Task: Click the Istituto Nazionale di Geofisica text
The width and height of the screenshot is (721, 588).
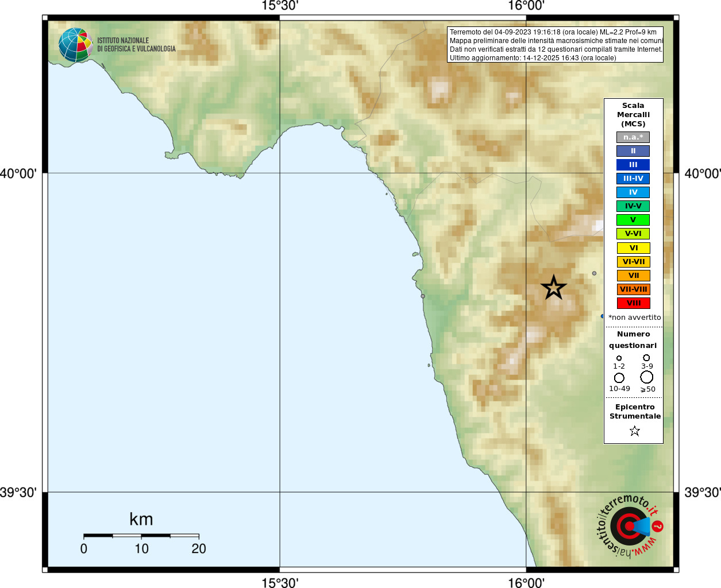Action: 136,45
